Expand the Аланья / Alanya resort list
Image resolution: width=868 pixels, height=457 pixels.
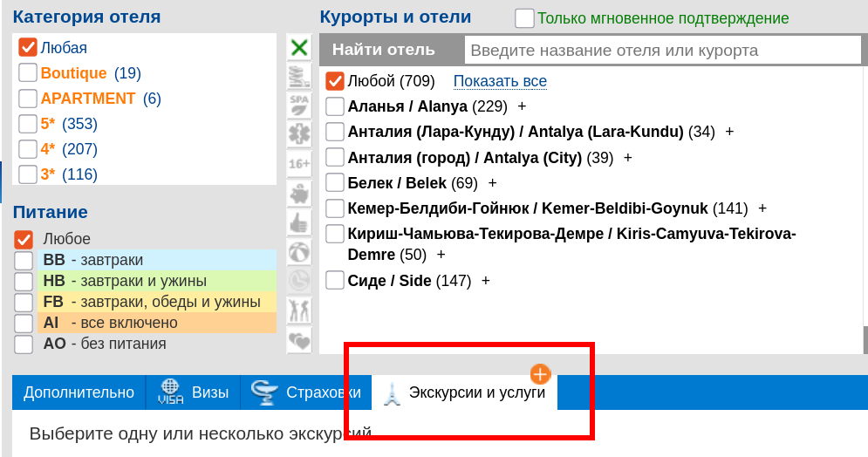(523, 106)
